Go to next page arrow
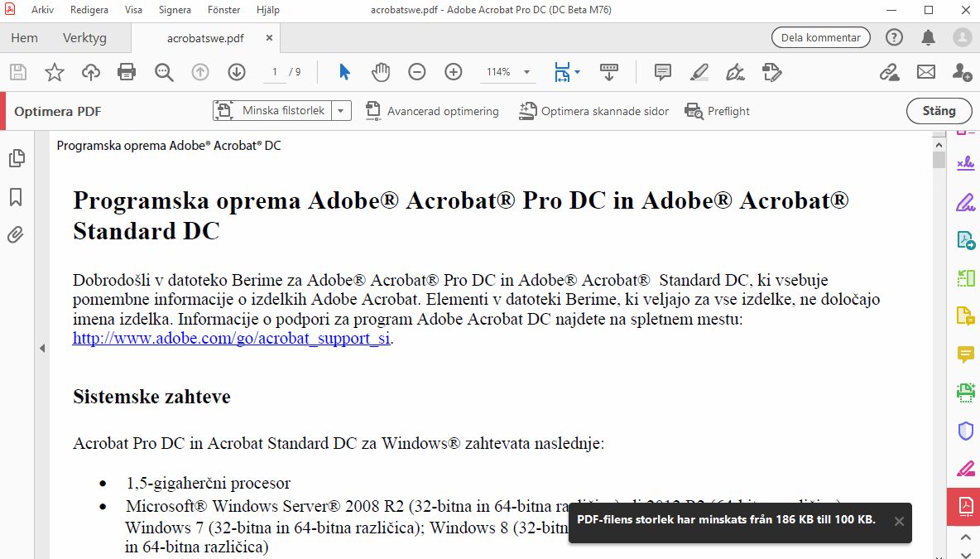The height and width of the screenshot is (559, 980). (236, 73)
